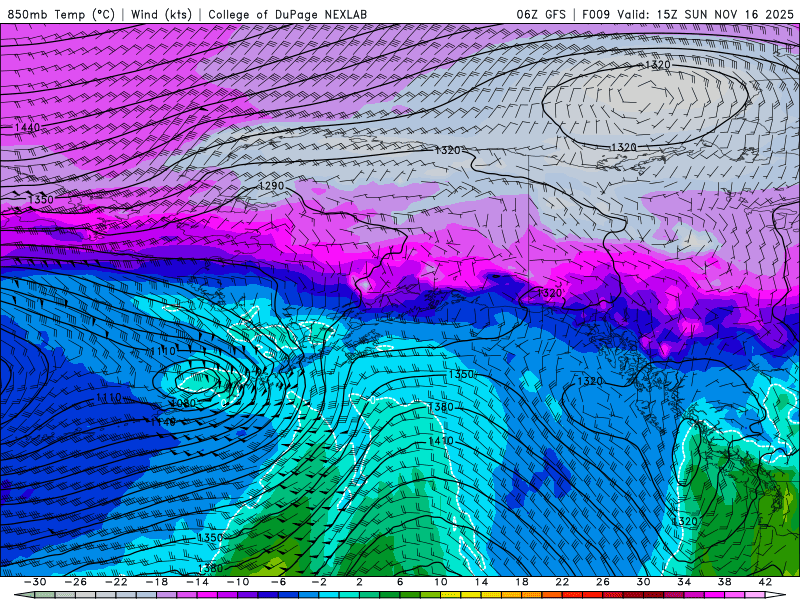
Task: Select the "College of DuPage NEXLAB" credit text
Action: pos(287,14)
